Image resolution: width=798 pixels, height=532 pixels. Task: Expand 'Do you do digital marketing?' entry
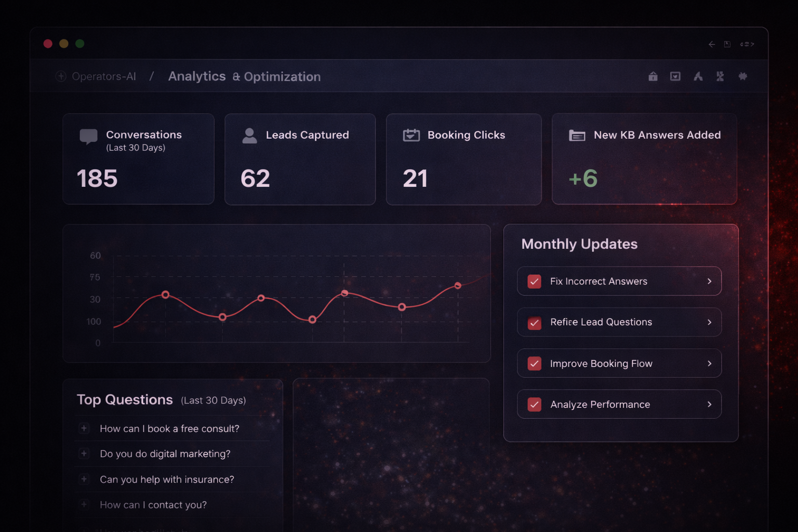pyautogui.click(x=84, y=454)
